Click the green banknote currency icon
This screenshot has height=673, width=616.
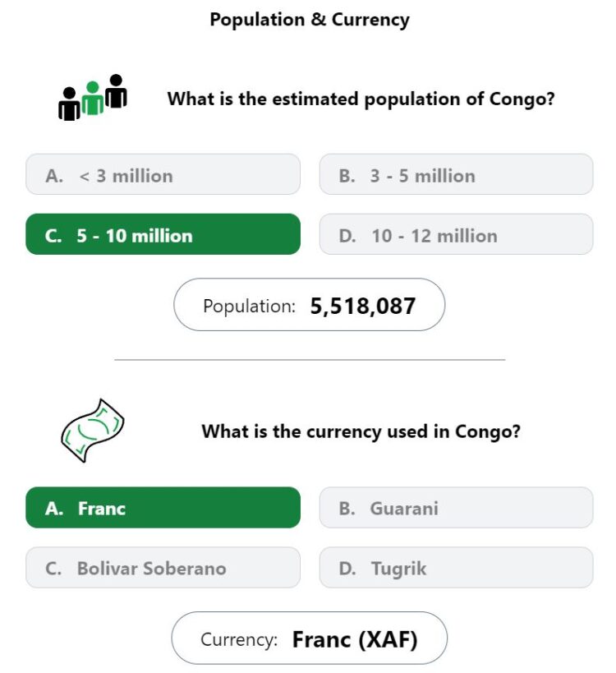coord(92,430)
